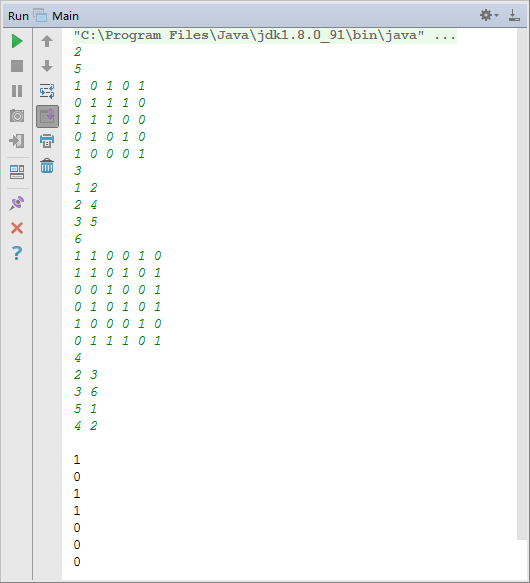This screenshot has height=583, width=530.
Task: Click the input line '1 0 0 0 1 0'
Action: click(118, 324)
